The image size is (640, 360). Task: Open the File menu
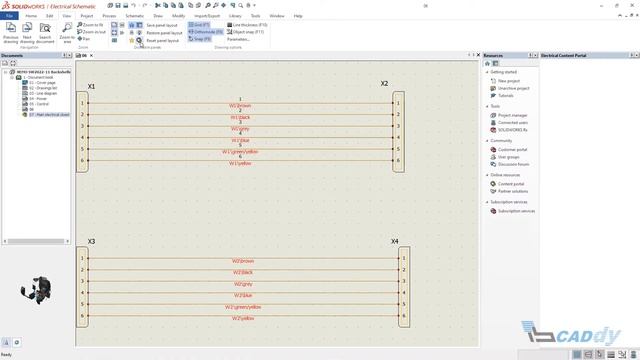click(x=9, y=16)
